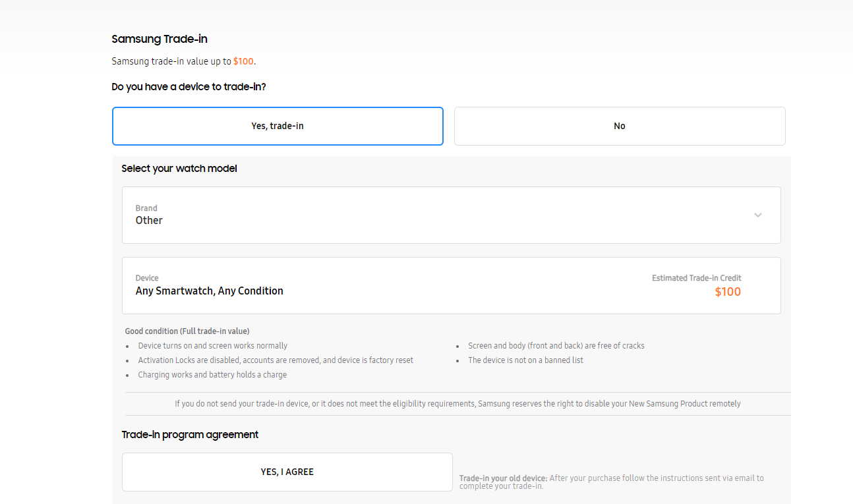The image size is (853, 504).
Task: Click the "Trade-in program agreement" heading
Action: pyautogui.click(x=190, y=435)
